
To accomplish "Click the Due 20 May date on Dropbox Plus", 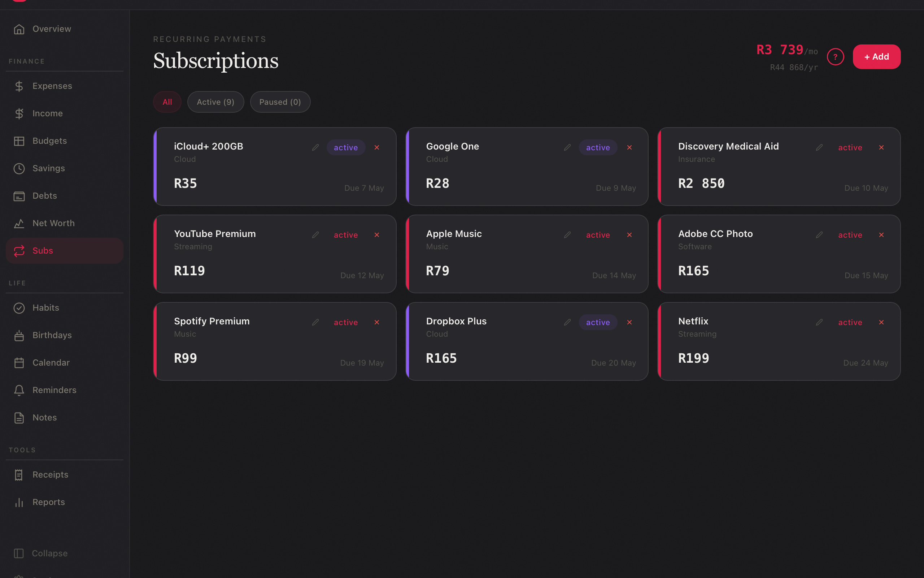I will click(614, 363).
